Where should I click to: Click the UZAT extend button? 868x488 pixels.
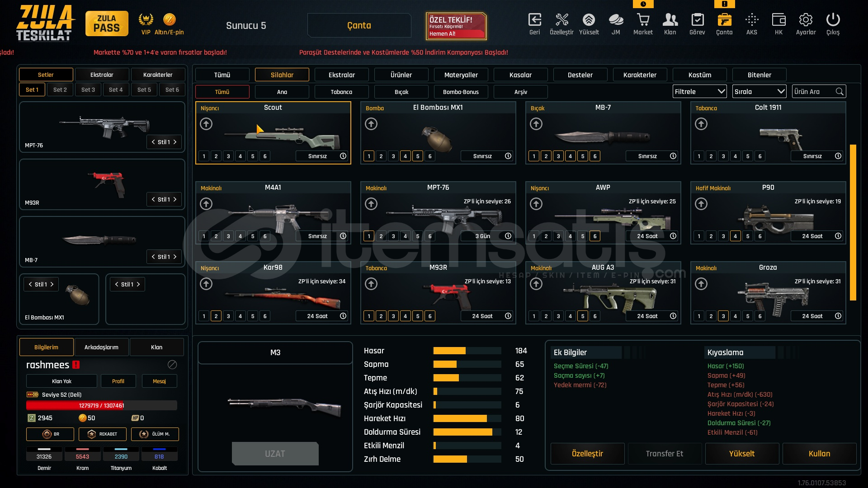click(275, 454)
